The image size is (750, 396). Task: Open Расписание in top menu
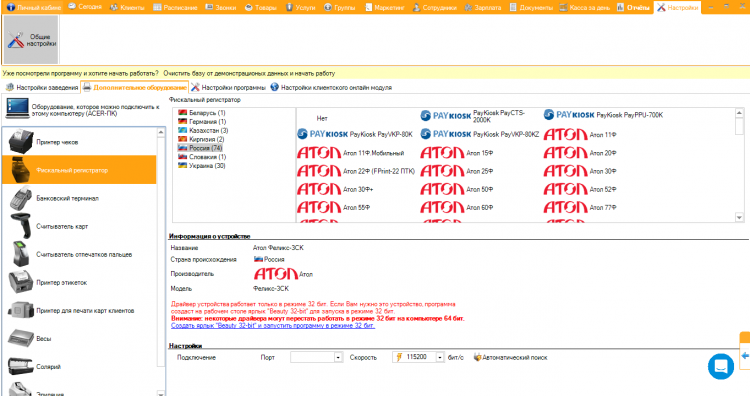click(175, 8)
